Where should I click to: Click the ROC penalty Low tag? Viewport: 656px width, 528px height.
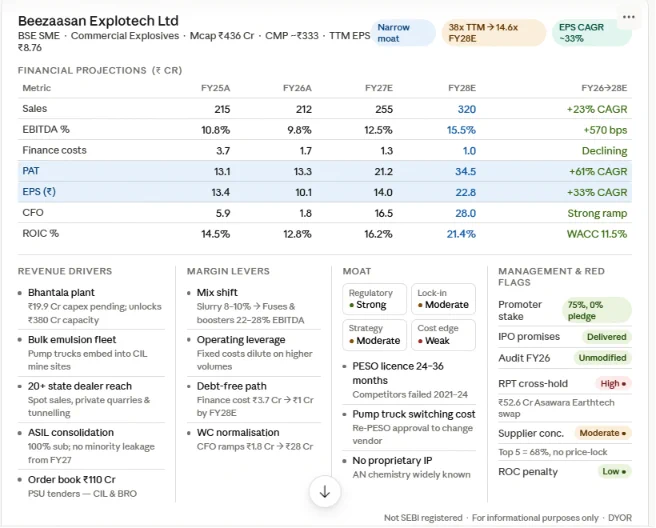pyautogui.click(x=614, y=472)
